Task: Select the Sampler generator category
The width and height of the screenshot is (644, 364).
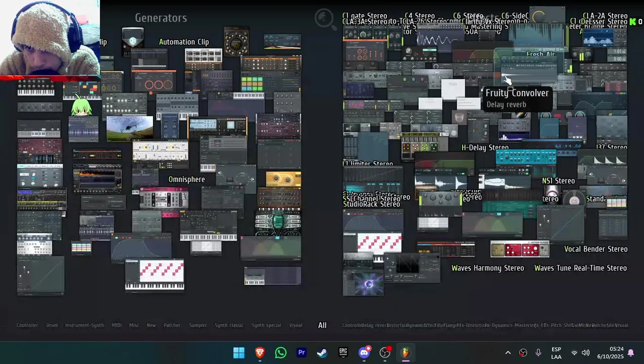Action: point(198,325)
